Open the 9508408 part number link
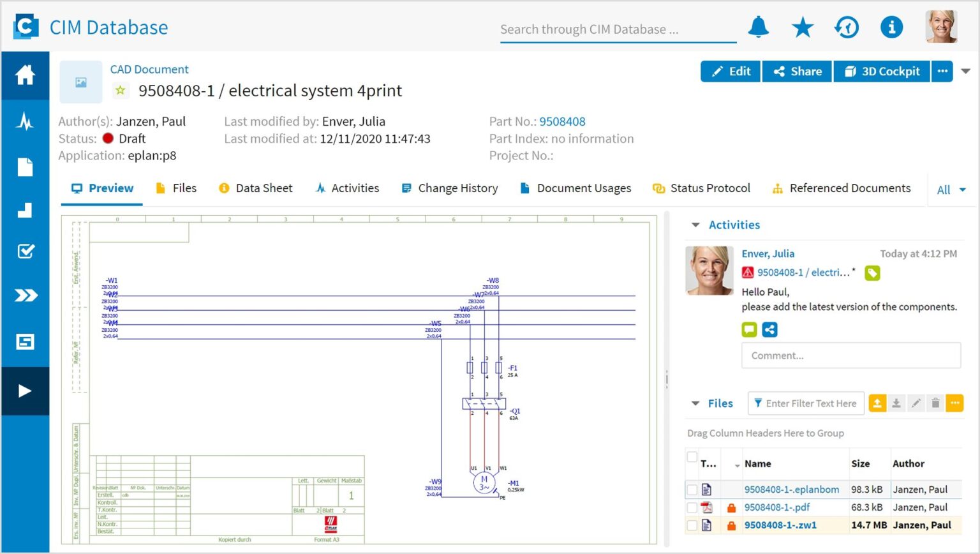980x554 pixels. click(x=562, y=121)
